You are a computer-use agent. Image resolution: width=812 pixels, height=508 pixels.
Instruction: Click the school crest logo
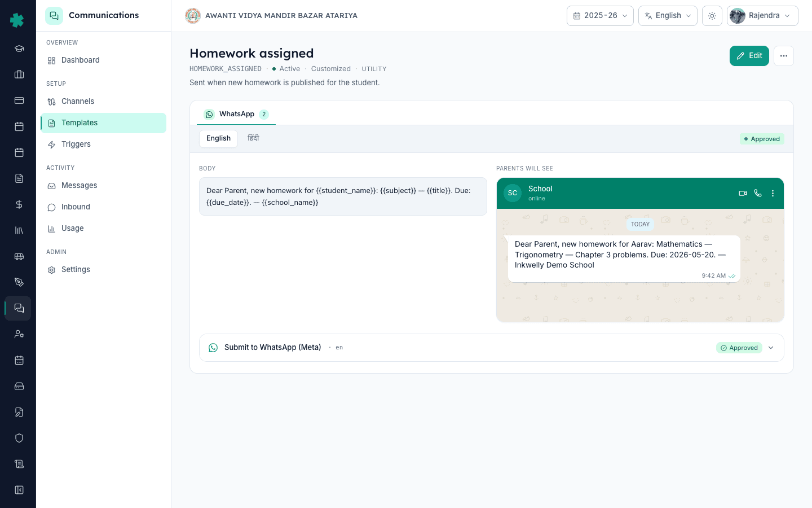tap(193, 16)
